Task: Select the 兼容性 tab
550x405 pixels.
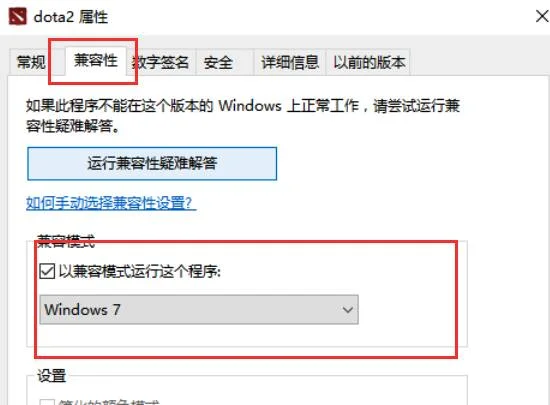Action: [95, 61]
